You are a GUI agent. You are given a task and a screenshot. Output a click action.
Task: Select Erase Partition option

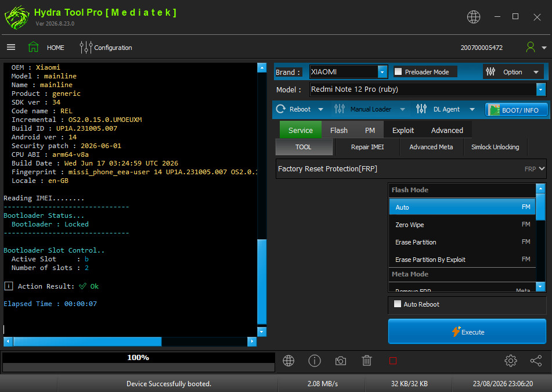tap(462, 242)
